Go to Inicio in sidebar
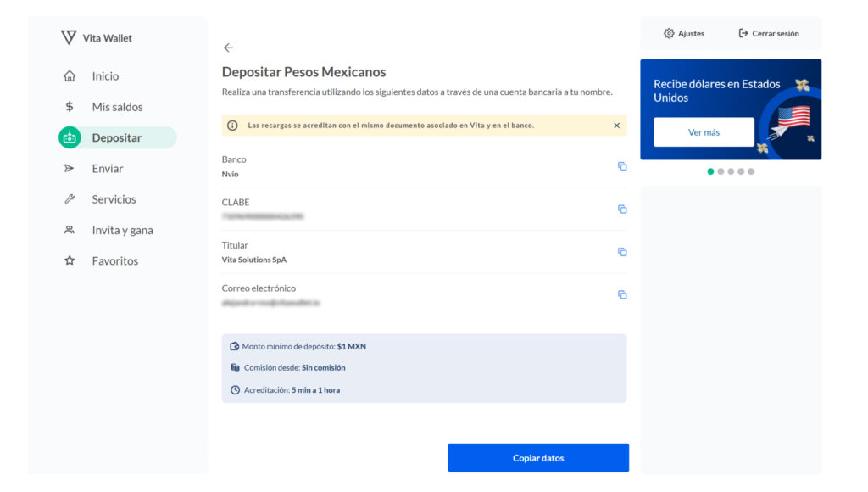 (x=105, y=76)
